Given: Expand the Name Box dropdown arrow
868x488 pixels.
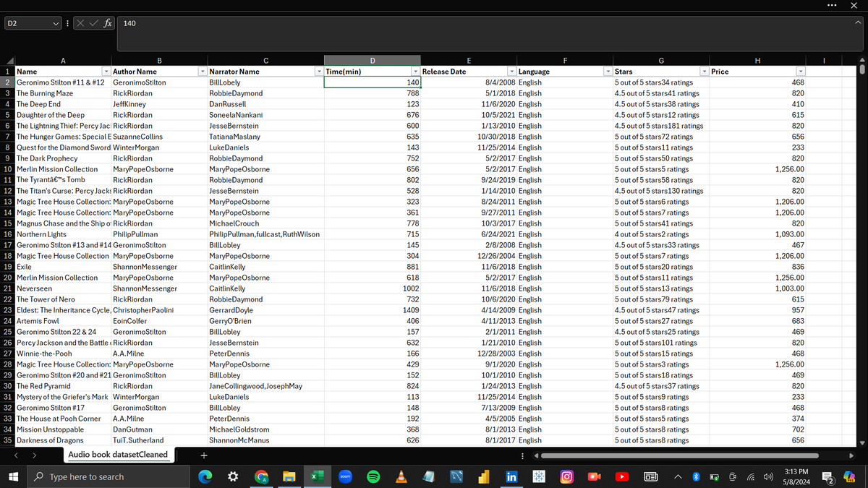Looking at the screenshot, I should pyautogui.click(x=56, y=24).
